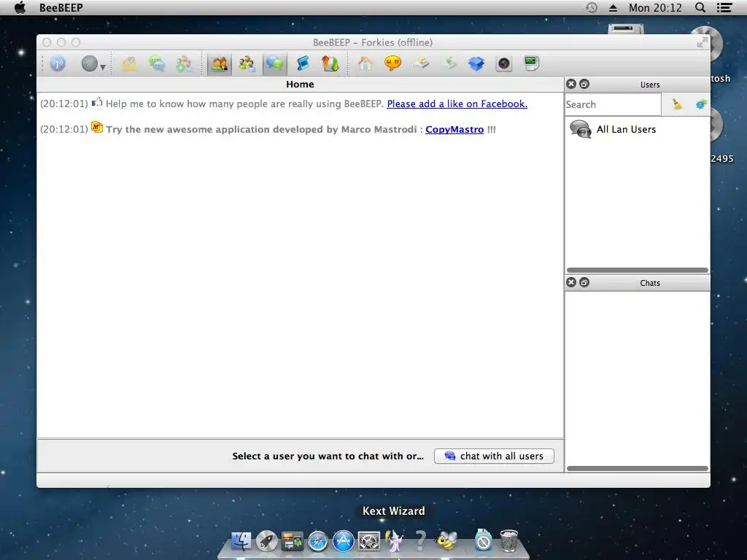
Task: Open the 'Please add a like on Facebook' link
Action: pyautogui.click(x=457, y=104)
